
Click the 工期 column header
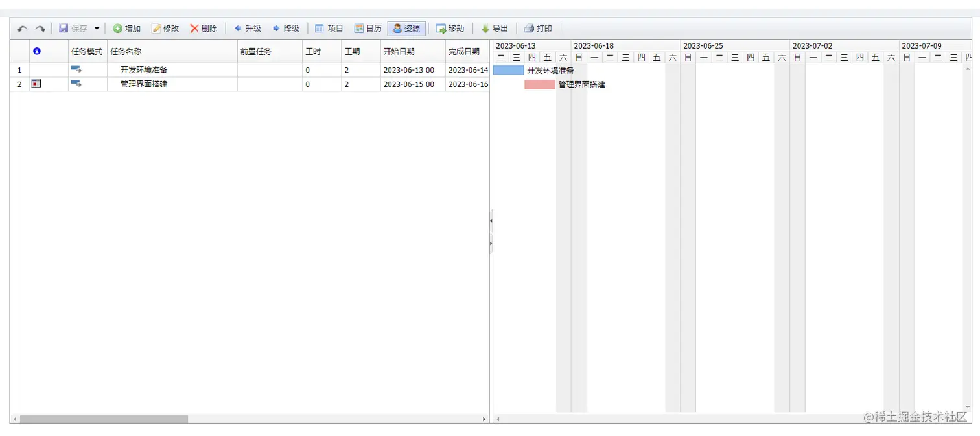pyautogui.click(x=360, y=52)
